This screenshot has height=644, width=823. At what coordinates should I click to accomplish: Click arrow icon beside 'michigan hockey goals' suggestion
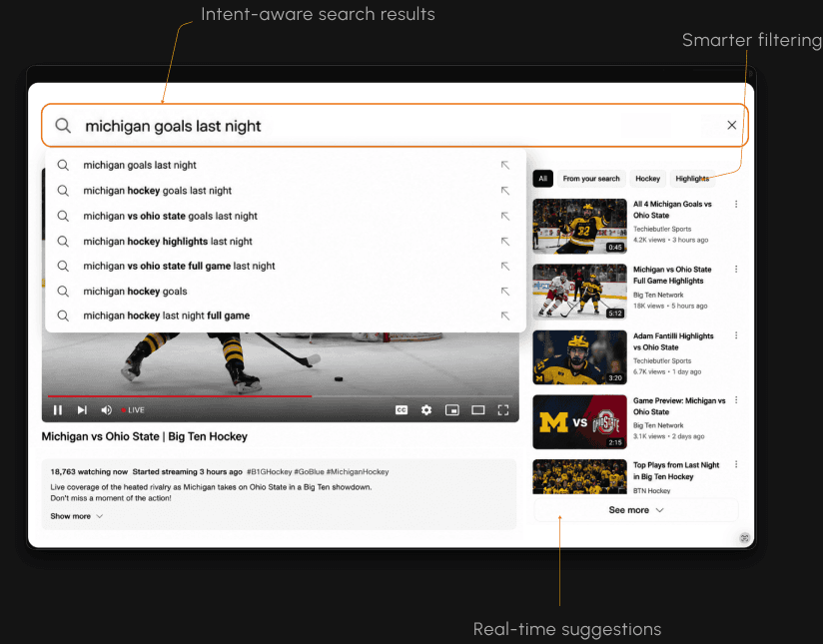pyautogui.click(x=505, y=292)
